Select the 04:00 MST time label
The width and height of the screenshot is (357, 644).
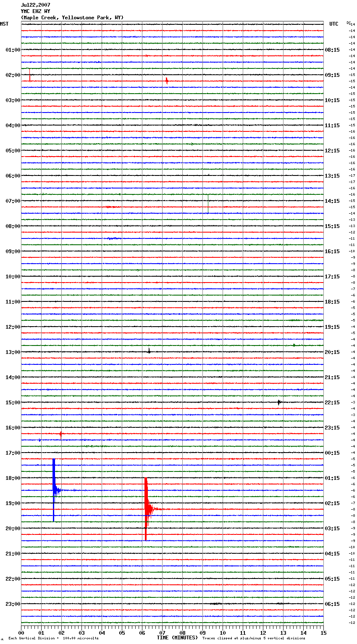13,126
